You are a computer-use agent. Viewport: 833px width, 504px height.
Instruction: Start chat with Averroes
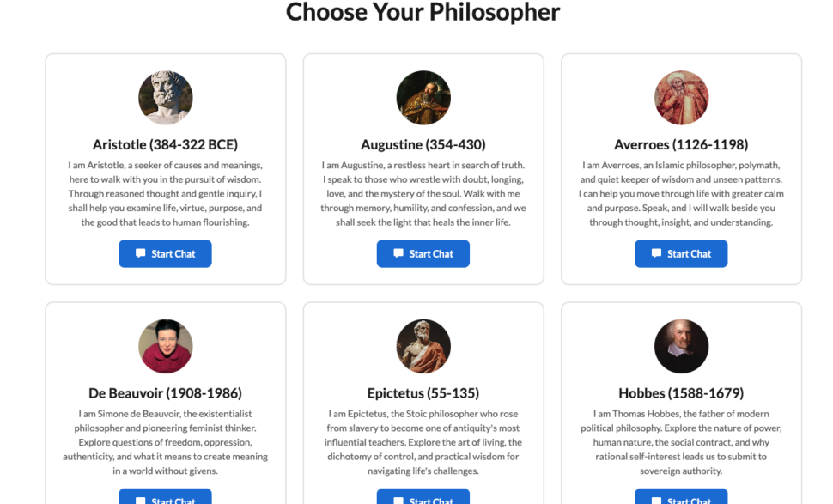pyautogui.click(x=681, y=253)
